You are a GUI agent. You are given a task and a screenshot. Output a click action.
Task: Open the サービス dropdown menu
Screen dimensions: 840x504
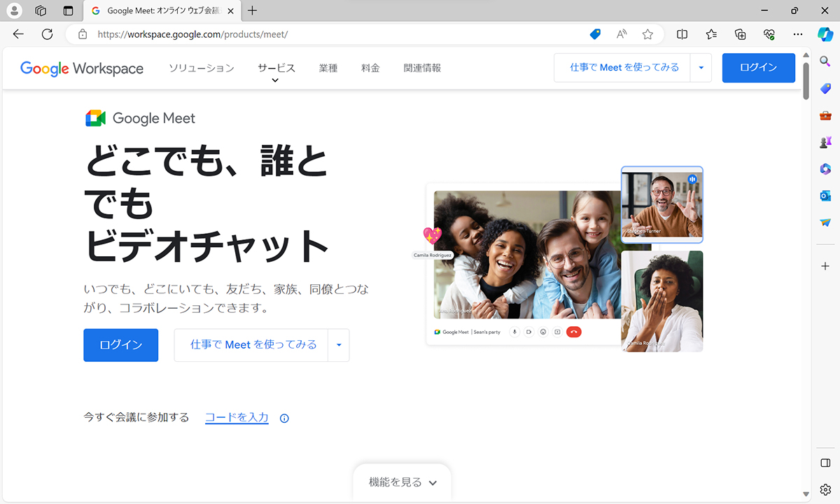click(x=276, y=67)
